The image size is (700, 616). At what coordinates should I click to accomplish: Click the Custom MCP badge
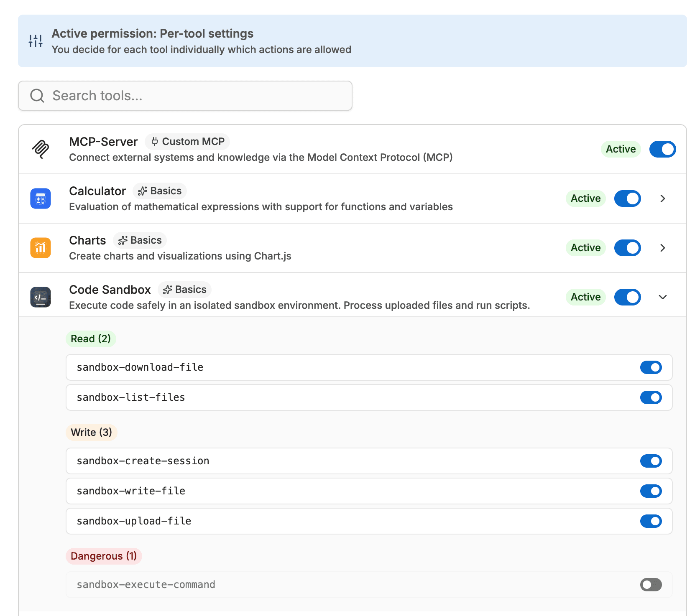coord(187,141)
